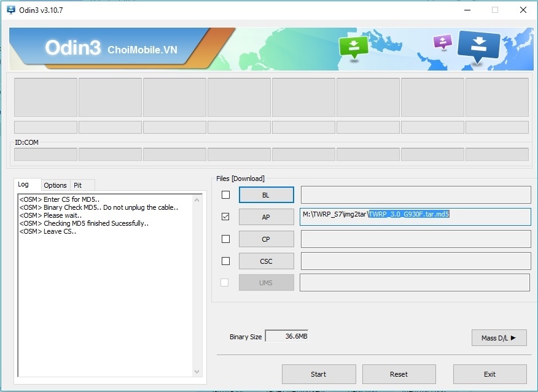Toggle the CSC file checkbox
This screenshot has width=538, height=392.
pyautogui.click(x=225, y=261)
